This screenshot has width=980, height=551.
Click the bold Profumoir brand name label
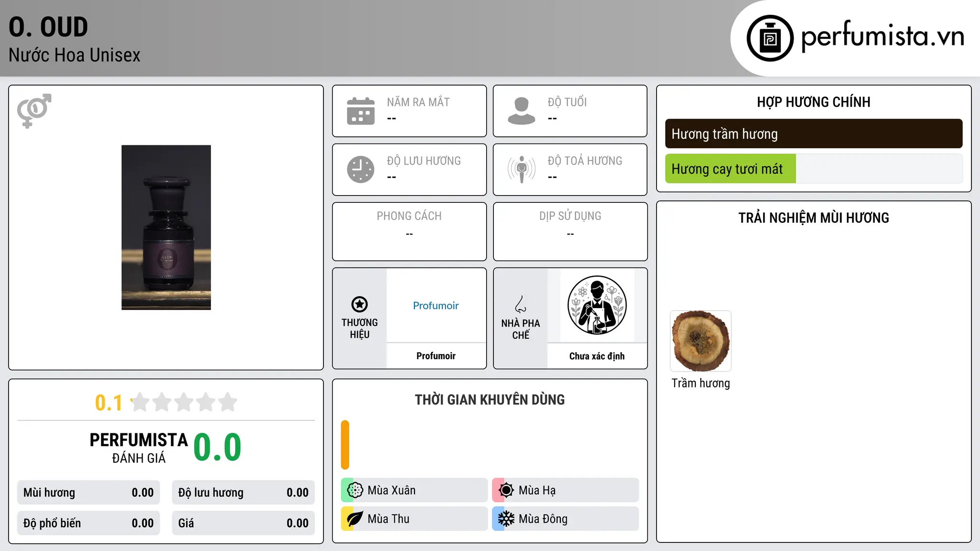436,356
